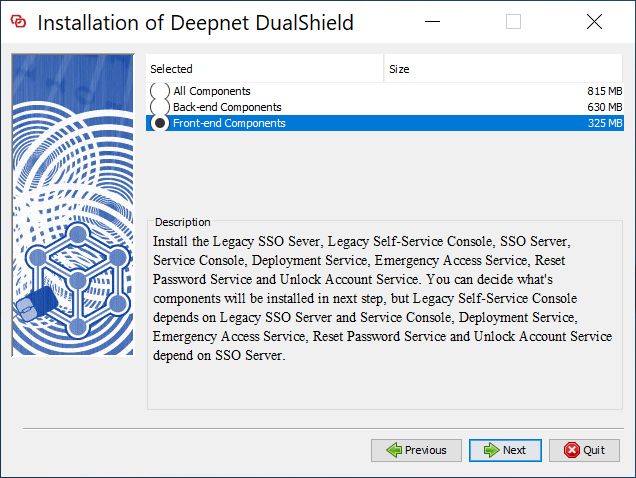Select the All Components radio button
Image resolution: width=636 pixels, height=478 pixels.
pyautogui.click(x=160, y=92)
